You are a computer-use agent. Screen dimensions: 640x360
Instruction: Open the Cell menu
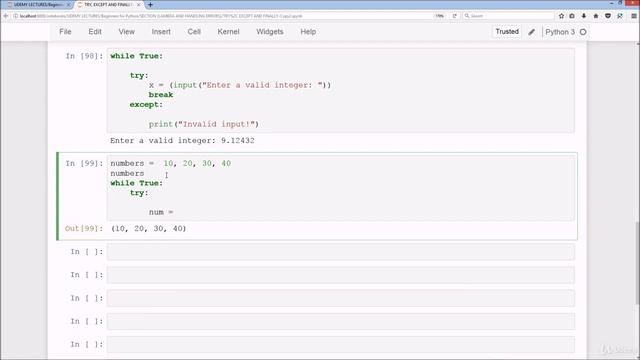click(194, 32)
